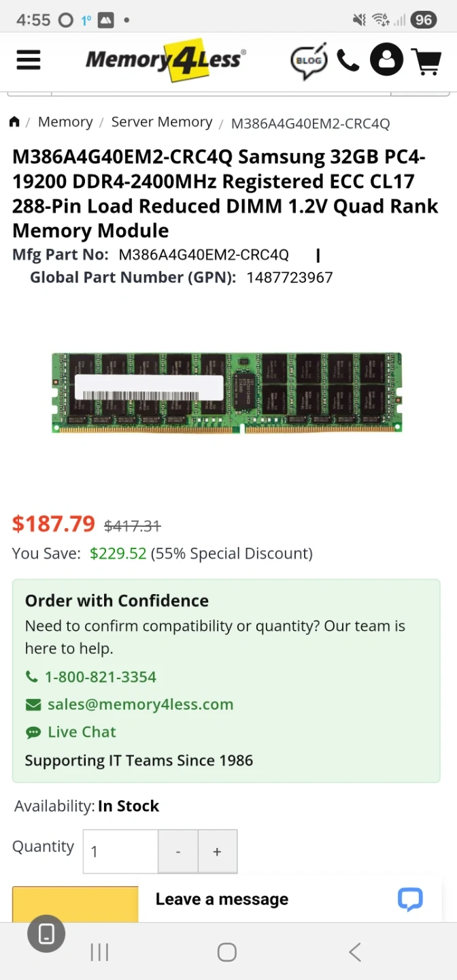The width and height of the screenshot is (457, 980).
Task: Email sales@memory4less.com link
Action: tap(140, 704)
